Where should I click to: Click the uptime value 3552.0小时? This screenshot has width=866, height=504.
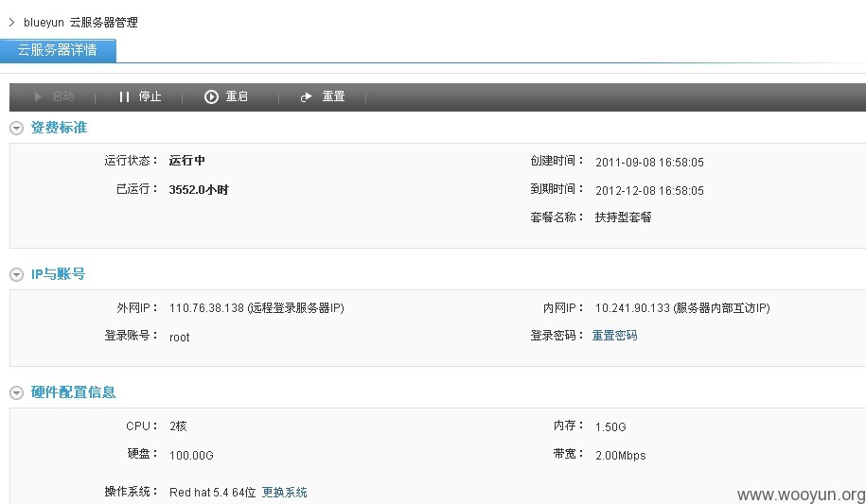[199, 190]
